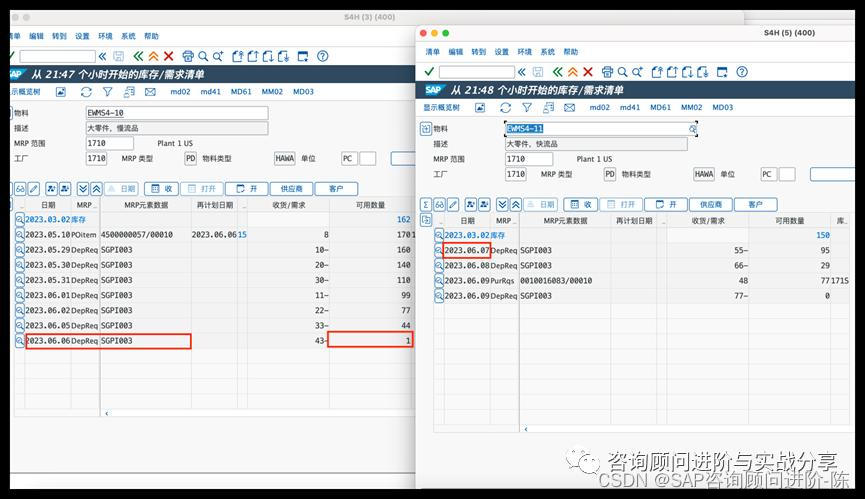Click the Filter funnel icon in S4H (3) window
Screen dimensions: 865x499
tap(108, 92)
